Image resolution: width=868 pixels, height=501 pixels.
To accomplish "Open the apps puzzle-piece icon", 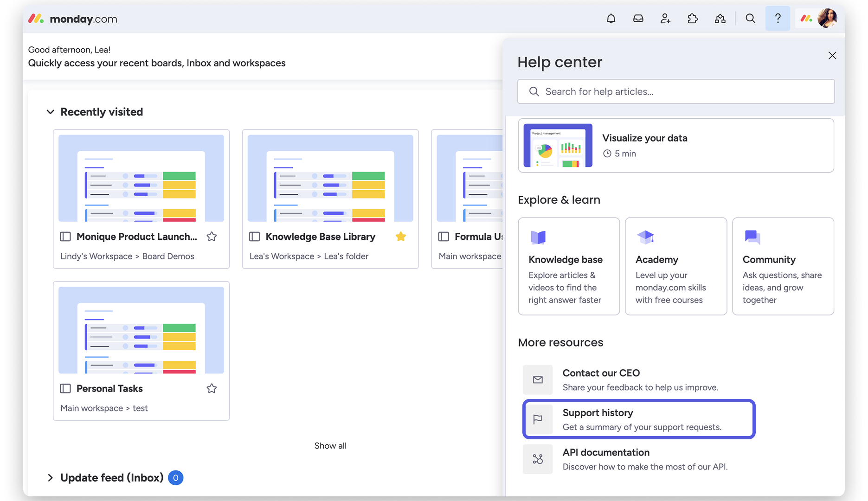I will pos(693,19).
